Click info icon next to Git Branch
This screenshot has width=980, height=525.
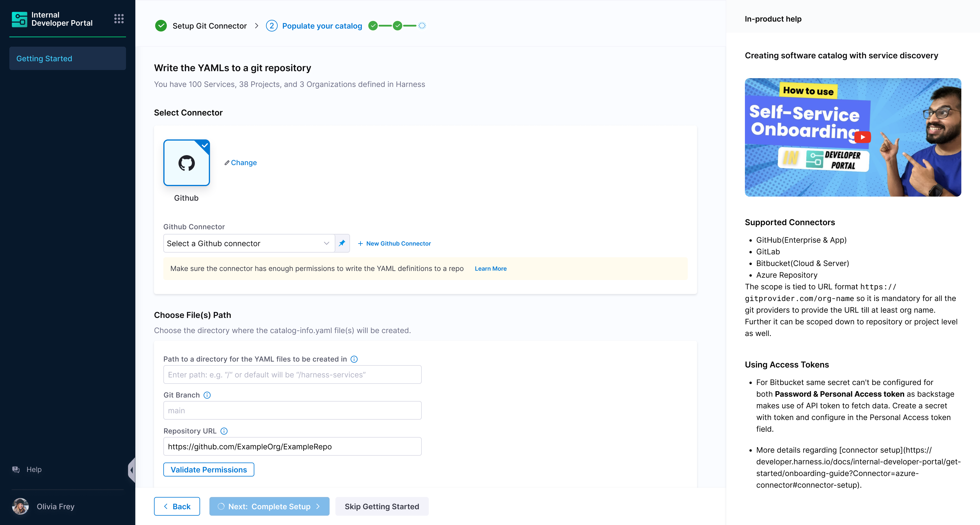coord(207,395)
